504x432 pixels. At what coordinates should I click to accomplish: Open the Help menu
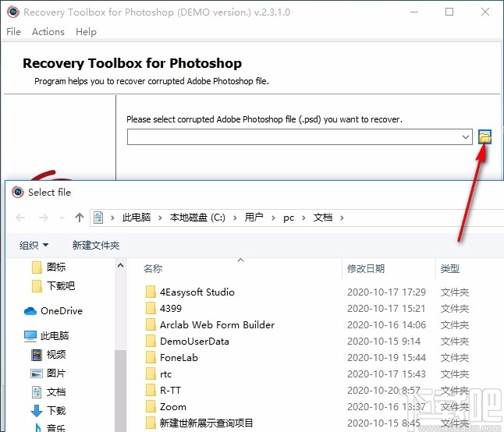point(86,32)
